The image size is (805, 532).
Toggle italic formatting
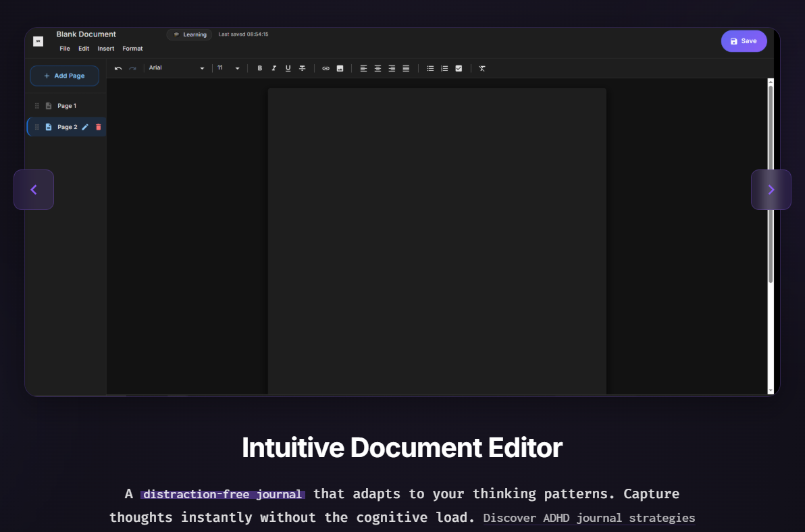pos(274,68)
